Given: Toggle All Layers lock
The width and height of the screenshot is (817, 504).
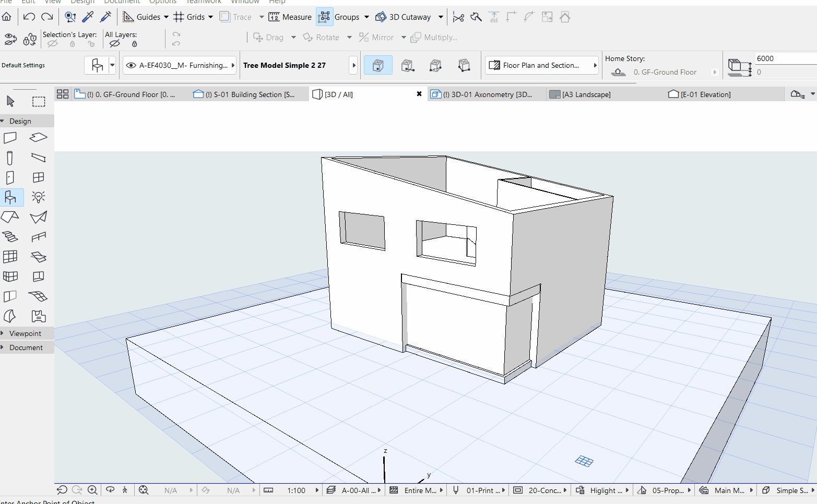Looking at the screenshot, I should tap(135, 44).
